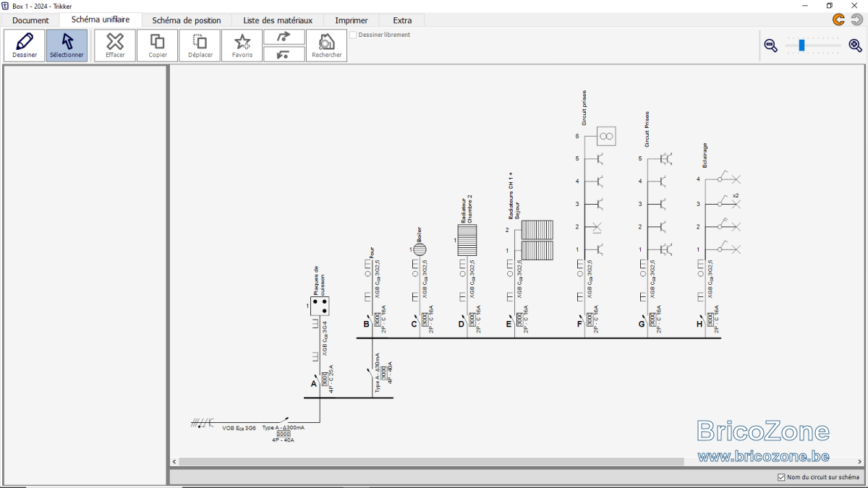Select the Dessiner pencil tool
This screenshot has height=488, width=868.
pos(25,46)
